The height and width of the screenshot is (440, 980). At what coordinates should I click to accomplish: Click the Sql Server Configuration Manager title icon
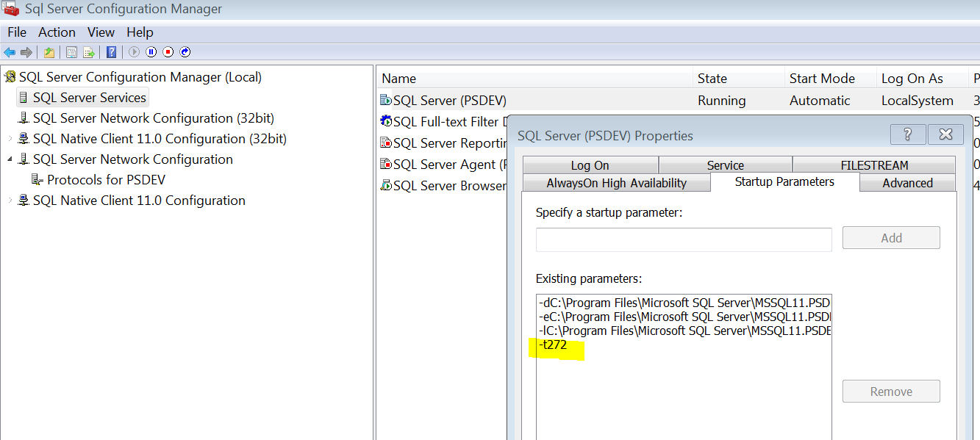10,9
